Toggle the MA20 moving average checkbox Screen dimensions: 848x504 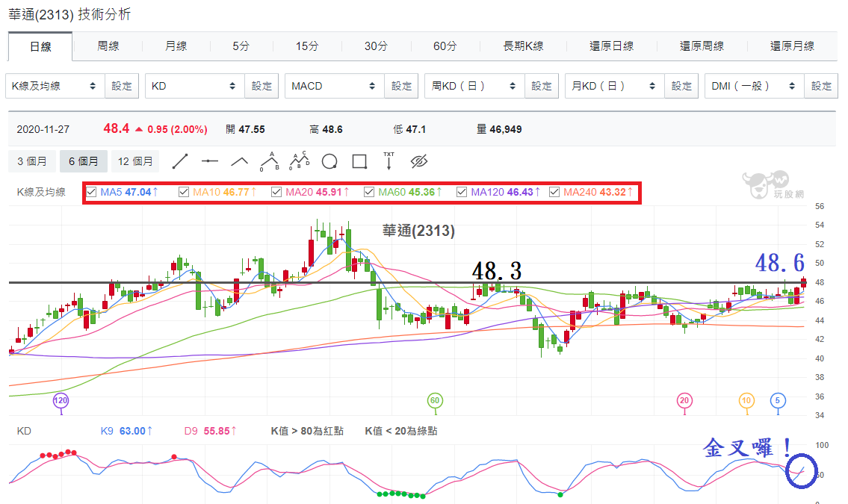coord(276,192)
